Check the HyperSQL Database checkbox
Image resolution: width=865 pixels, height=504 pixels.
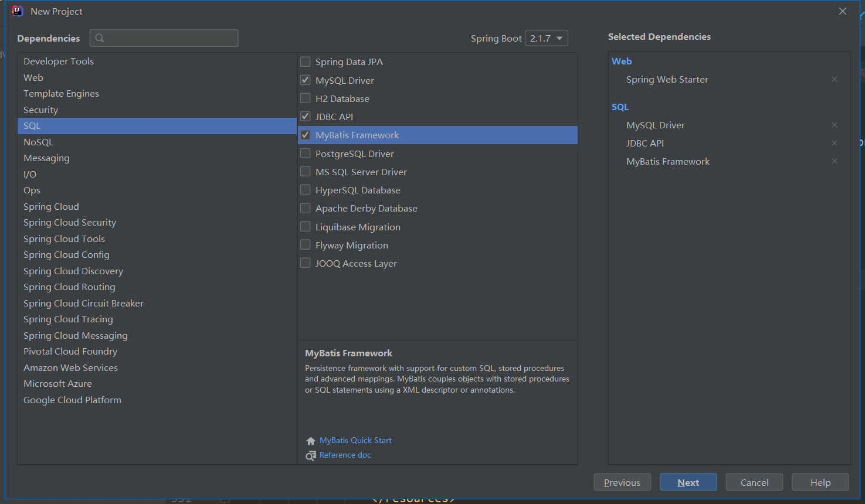(306, 189)
